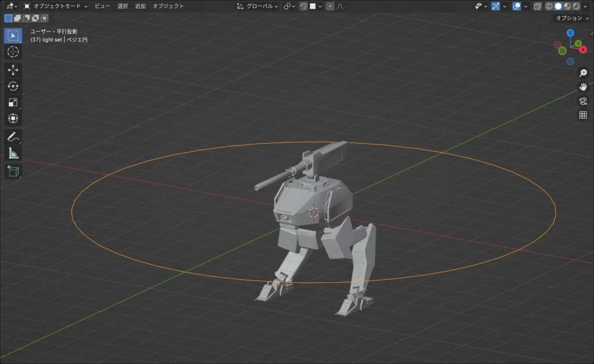Select the Cursor tool in left toolbar
This screenshot has height=364, width=594.
click(13, 52)
